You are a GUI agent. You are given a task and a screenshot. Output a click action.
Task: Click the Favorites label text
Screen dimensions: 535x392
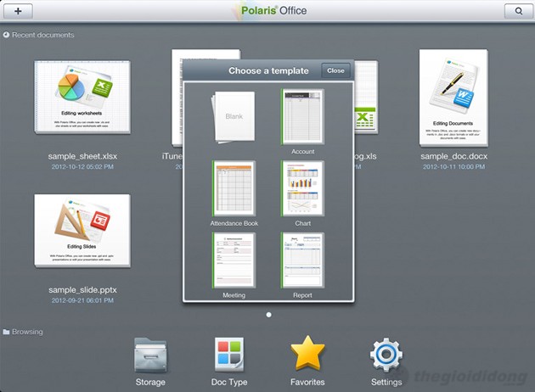point(307,382)
